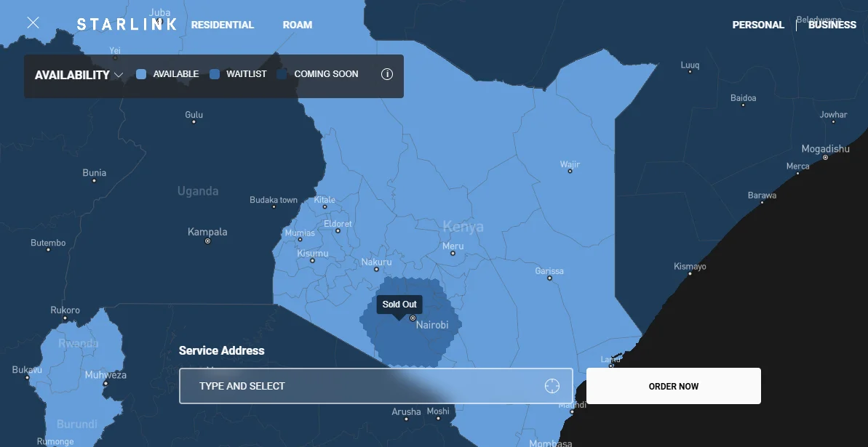Click the Baidoa map dot
The height and width of the screenshot is (447, 868).
(743, 105)
